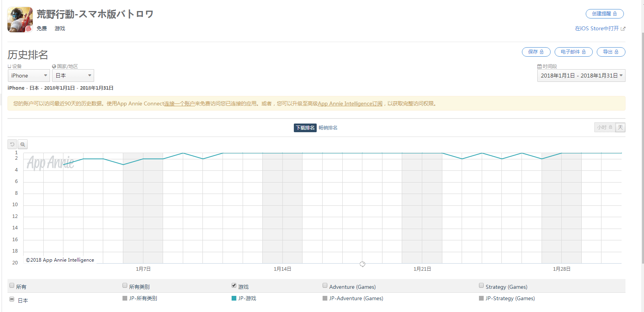Screen dimensions: 644x312
Task: Click the chart zoom magnifier icon
Action: pyautogui.click(x=23, y=144)
